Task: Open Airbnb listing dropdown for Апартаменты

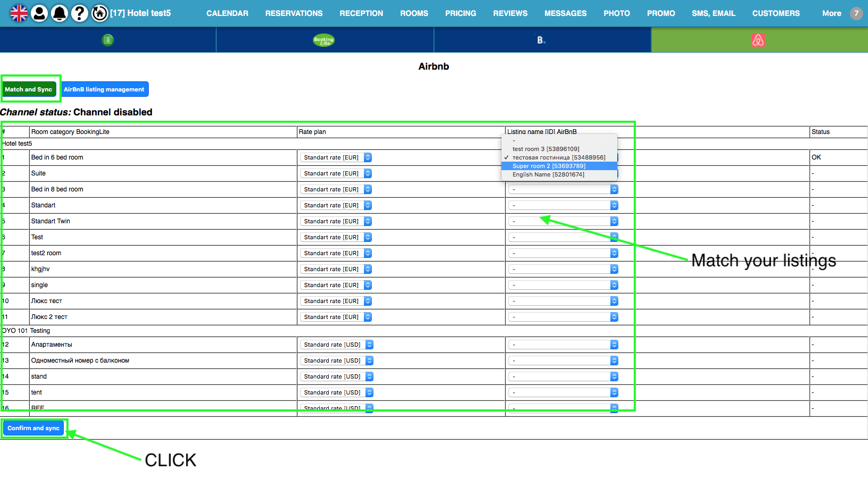Action: point(563,345)
